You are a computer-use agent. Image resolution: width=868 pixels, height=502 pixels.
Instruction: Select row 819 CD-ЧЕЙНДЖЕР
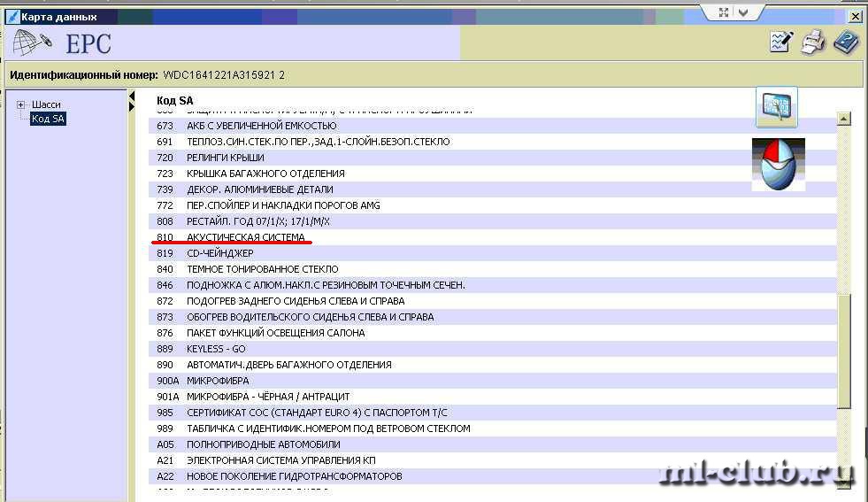(x=492, y=253)
